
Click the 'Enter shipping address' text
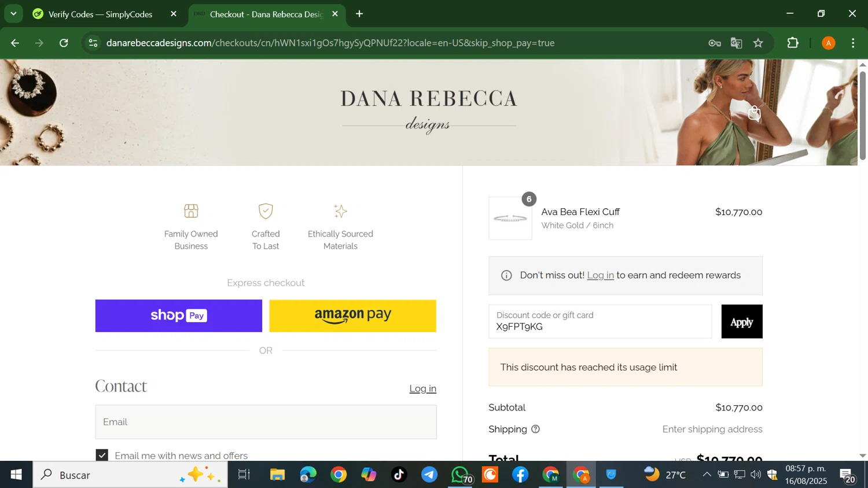(x=712, y=429)
